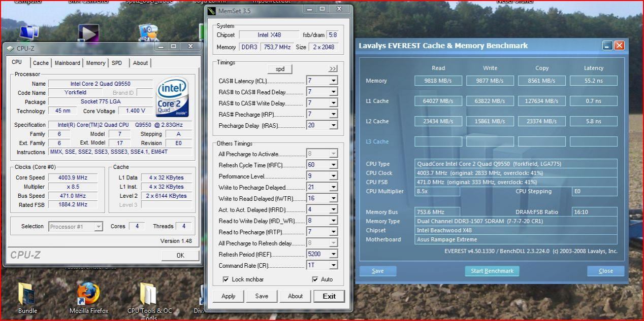Click Save in EVEREST benchmark window
The height and width of the screenshot is (321, 644).
[x=378, y=271]
